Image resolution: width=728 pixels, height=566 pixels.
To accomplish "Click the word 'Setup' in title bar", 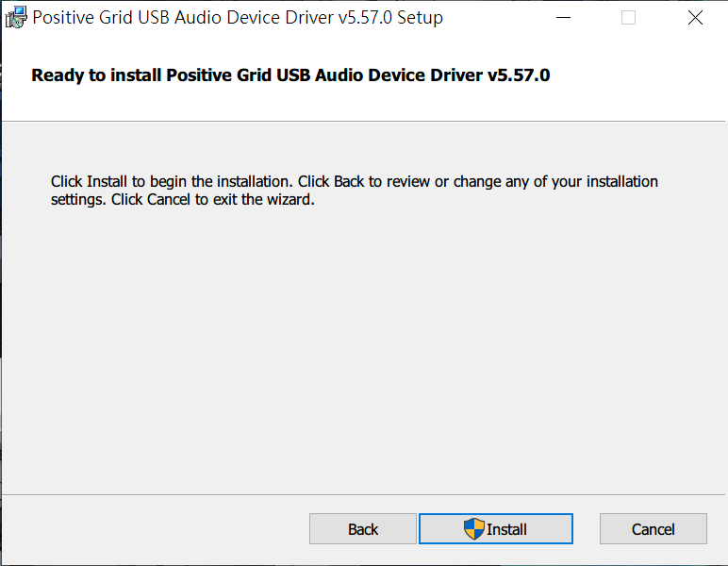I will pos(420,19).
